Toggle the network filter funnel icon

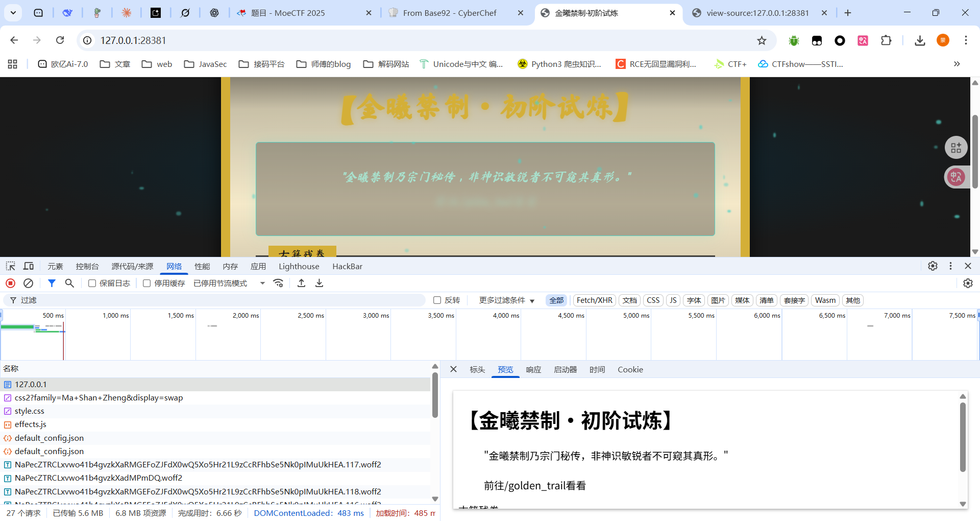[x=52, y=283]
